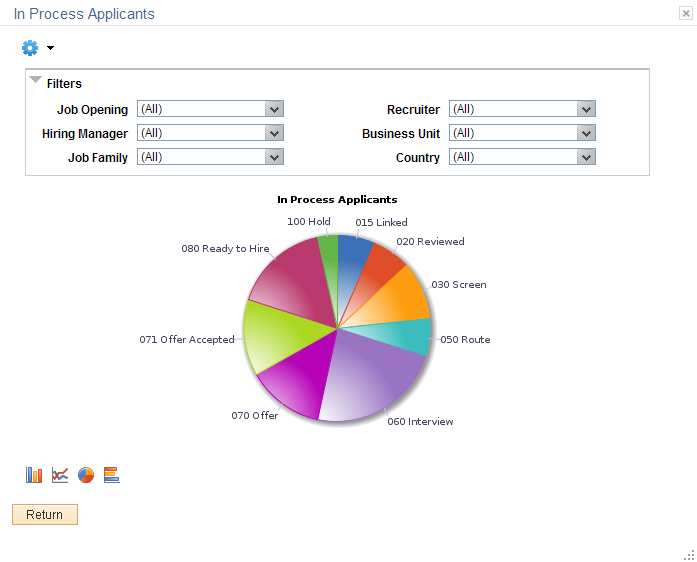This screenshot has width=697, height=562.
Task: Open the arrow next to gear icon
Action: (x=50, y=48)
